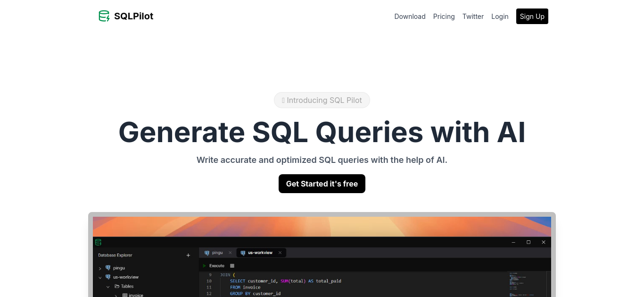Click the code line 'FROM invoice'
This screenshot has width=644, height=297.
[x=245, y=287]
